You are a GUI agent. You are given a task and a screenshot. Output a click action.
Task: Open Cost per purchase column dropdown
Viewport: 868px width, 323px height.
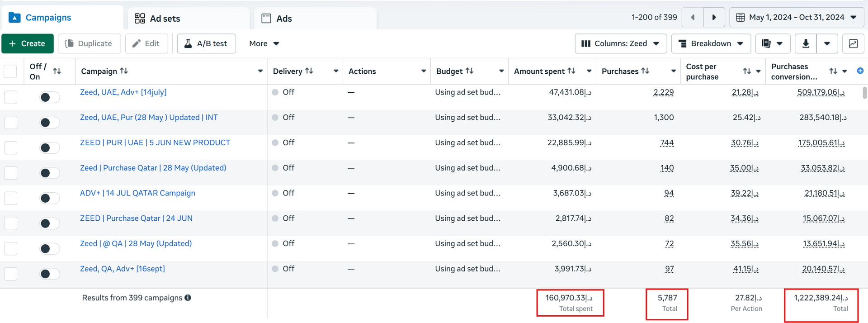[x=759, y=71]
